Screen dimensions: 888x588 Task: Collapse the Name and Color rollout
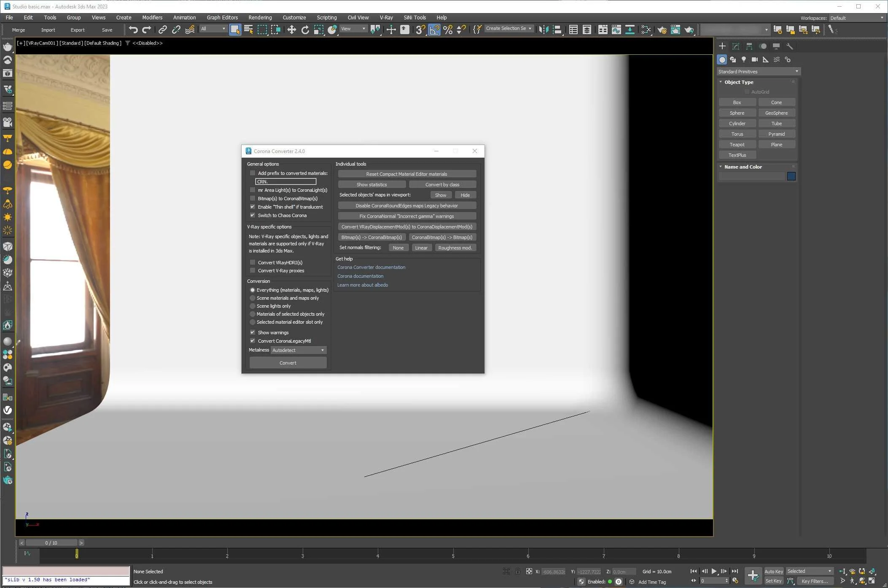tap(743, 167)
